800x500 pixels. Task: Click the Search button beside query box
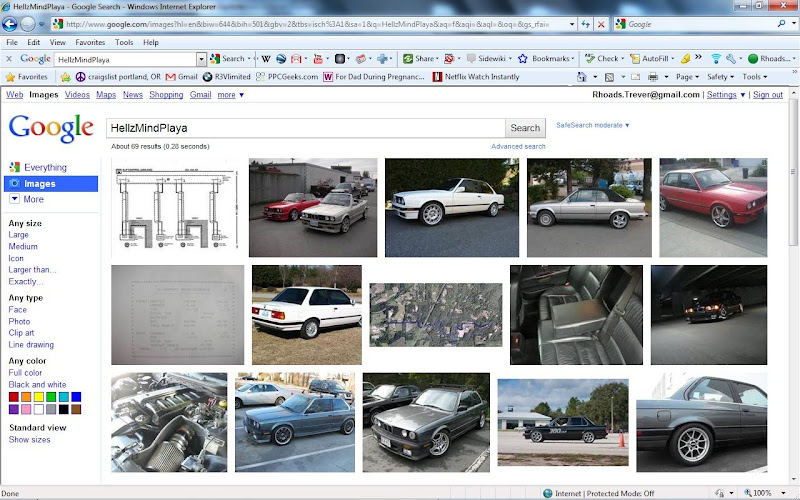click(x=525, y=128)
